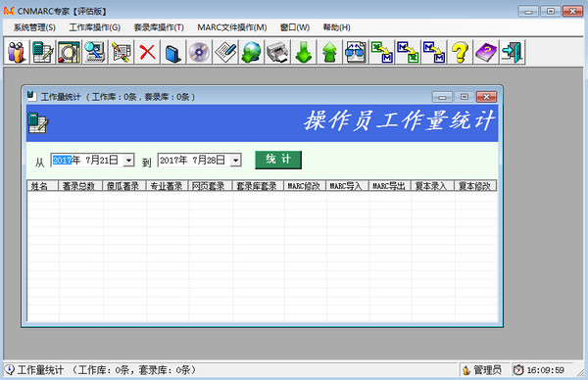Screen dimensions: 588x380
Task: Open workload statistics calculator toolbar icon
Action: (42, 52)
